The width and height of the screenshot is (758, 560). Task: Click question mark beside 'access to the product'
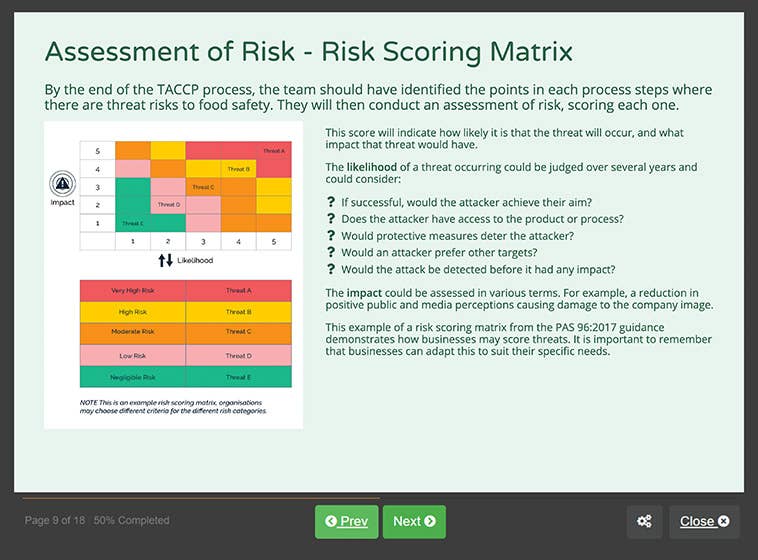[x=331, y=219]
